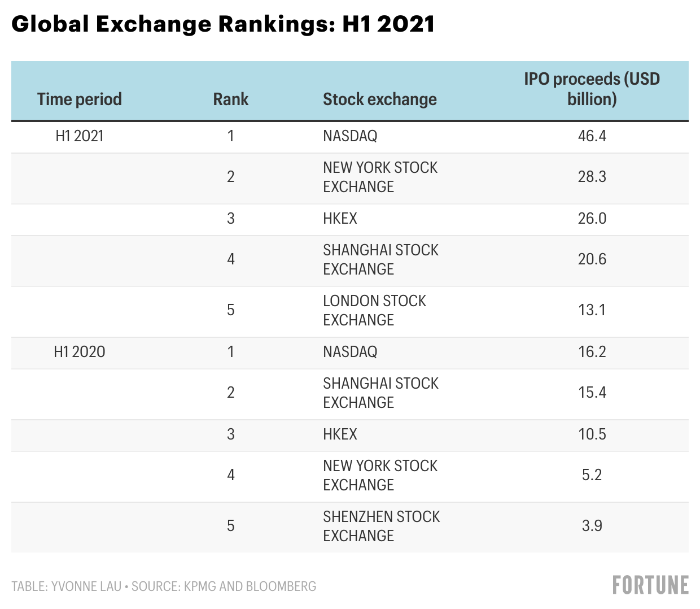Select the "H1 2021" time period cell

[x=80, y=136]
